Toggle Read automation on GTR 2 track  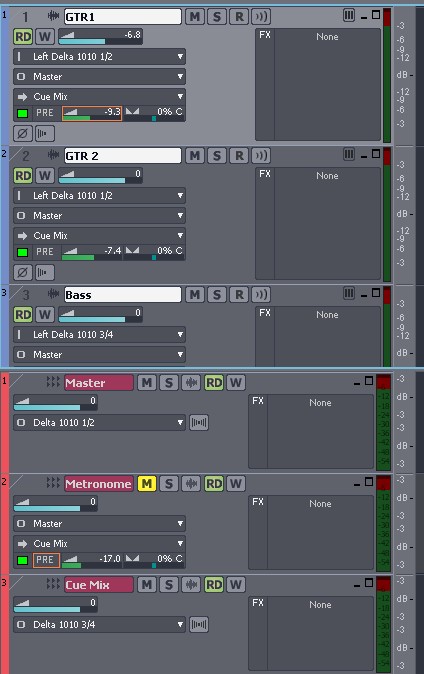tap(23, 175)
